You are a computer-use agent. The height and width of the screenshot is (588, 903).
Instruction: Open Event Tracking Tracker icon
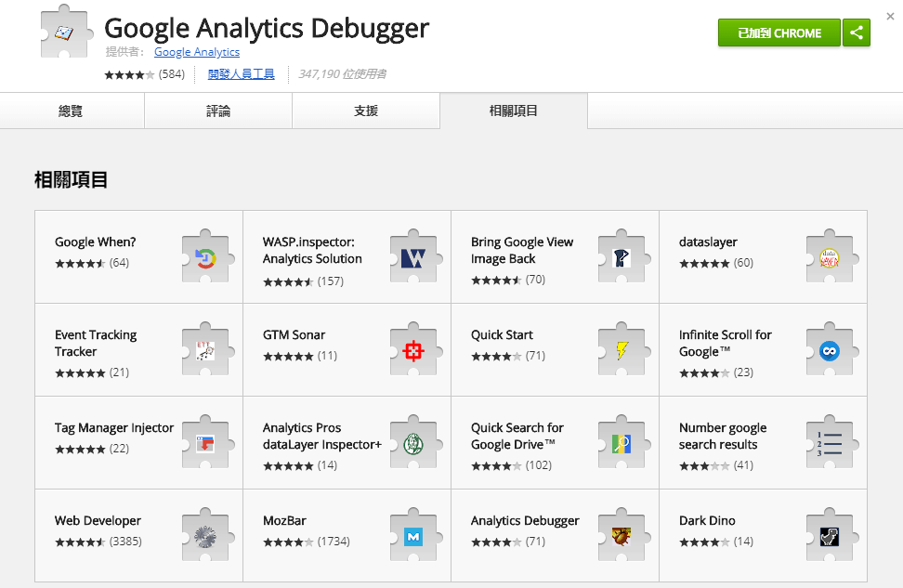207,349
